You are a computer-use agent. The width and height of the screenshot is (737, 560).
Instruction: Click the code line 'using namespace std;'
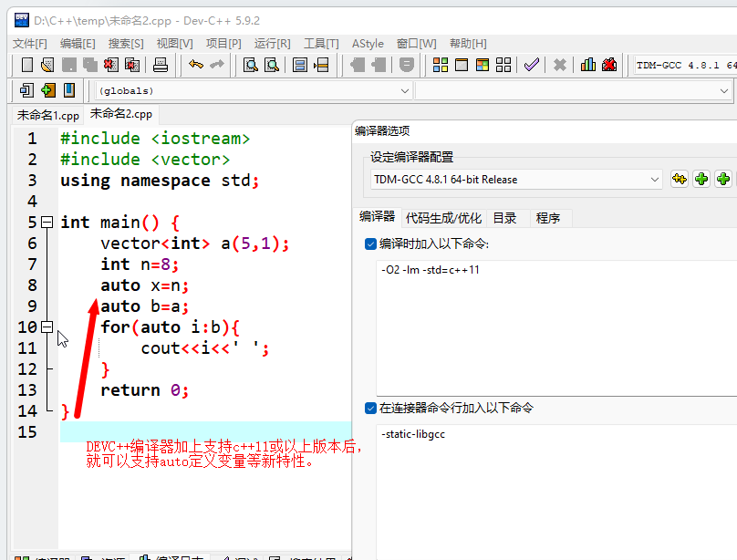(x=160, y=181)
